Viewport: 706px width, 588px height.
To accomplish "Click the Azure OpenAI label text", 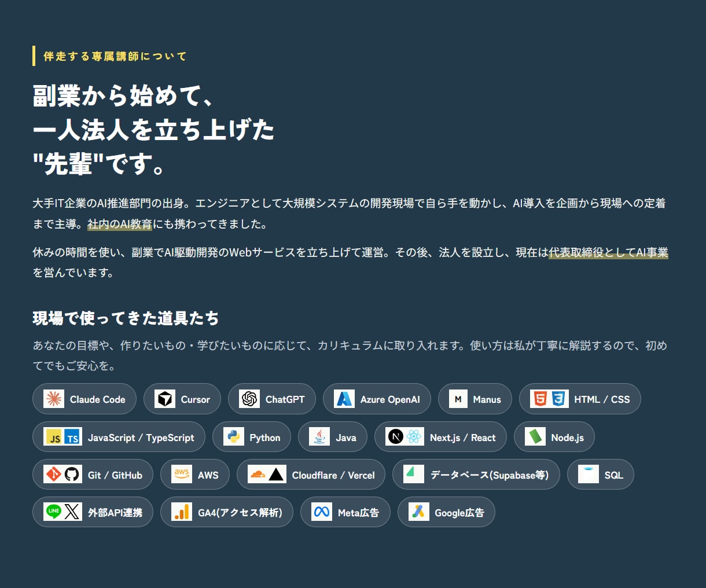I will coord(390,399).
